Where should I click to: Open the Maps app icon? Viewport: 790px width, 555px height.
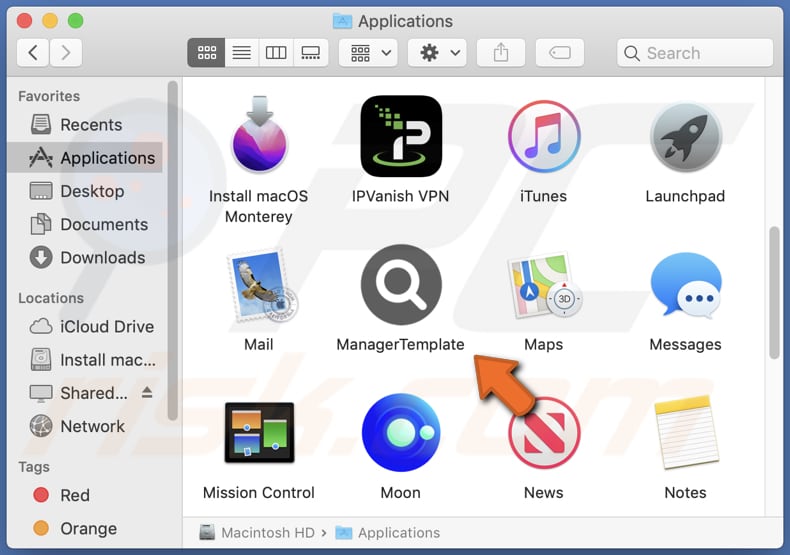coord(544,286)
